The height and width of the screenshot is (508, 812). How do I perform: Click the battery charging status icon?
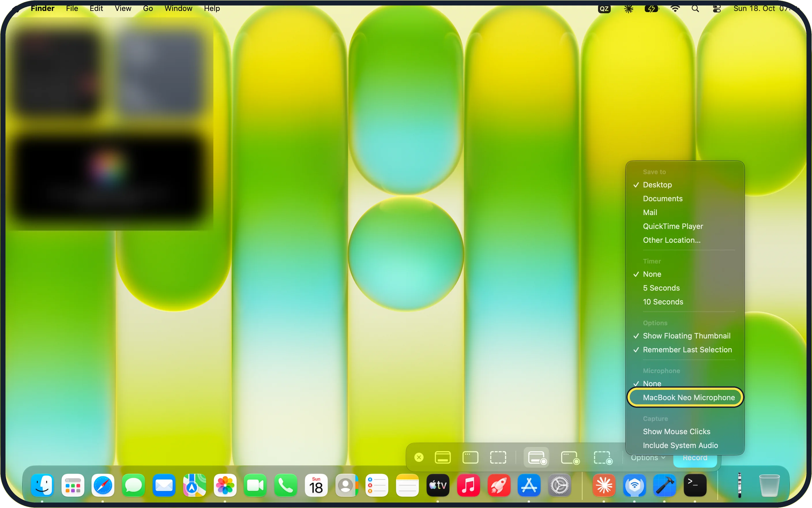click(x=651, y=9)
